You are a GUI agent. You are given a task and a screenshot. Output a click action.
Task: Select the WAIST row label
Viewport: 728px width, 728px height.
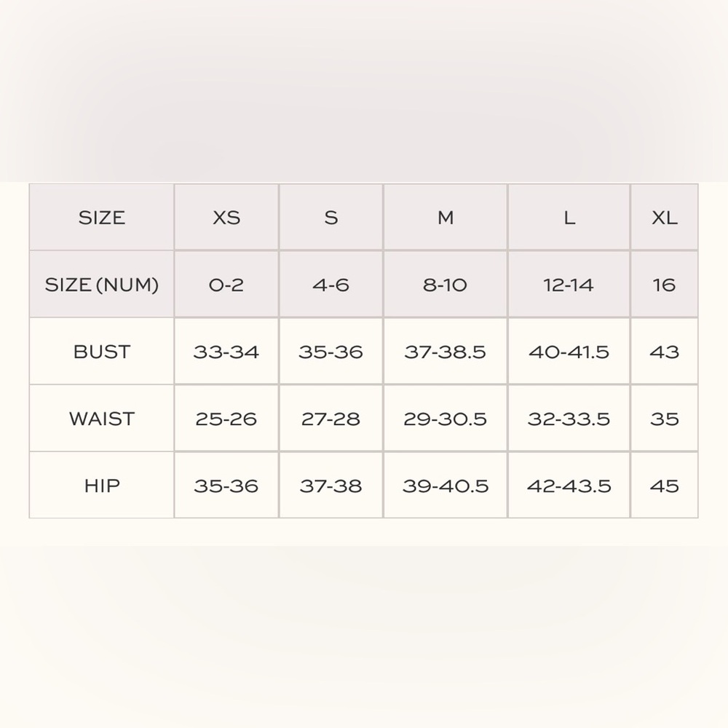pos(102,419)
